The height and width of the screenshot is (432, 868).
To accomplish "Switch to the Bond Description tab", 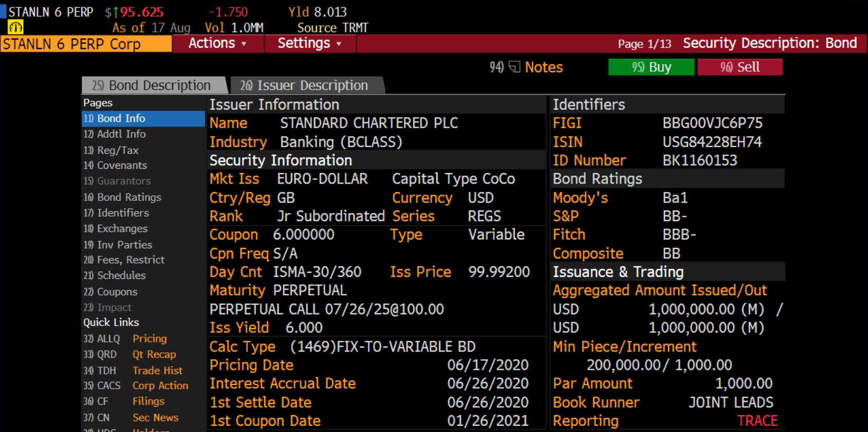I will 155,85.
